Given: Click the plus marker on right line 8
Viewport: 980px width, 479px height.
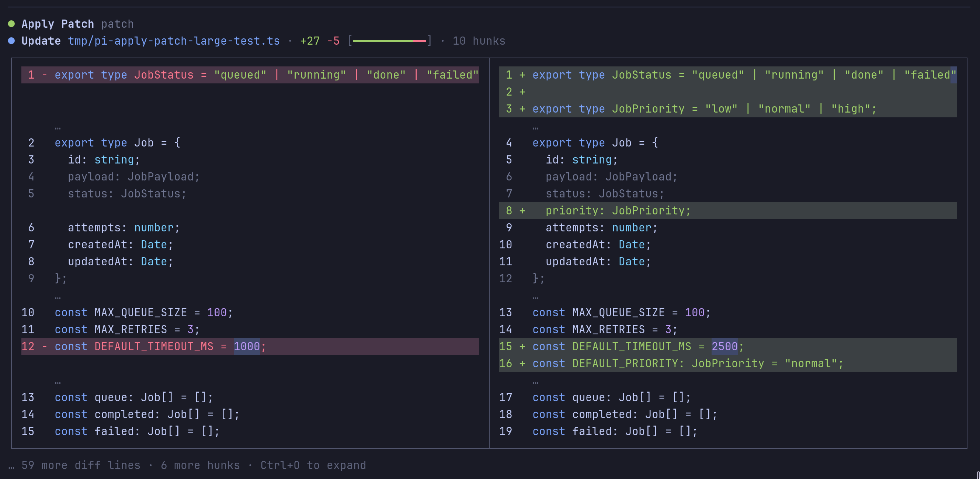Looking at the screenshot, I should pos(522,211).
